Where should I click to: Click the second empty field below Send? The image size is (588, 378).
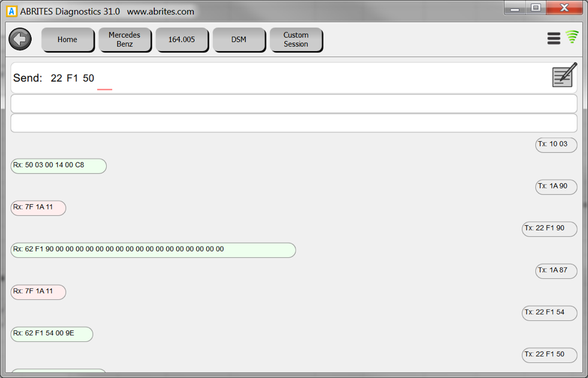click(x=293, y=123)
